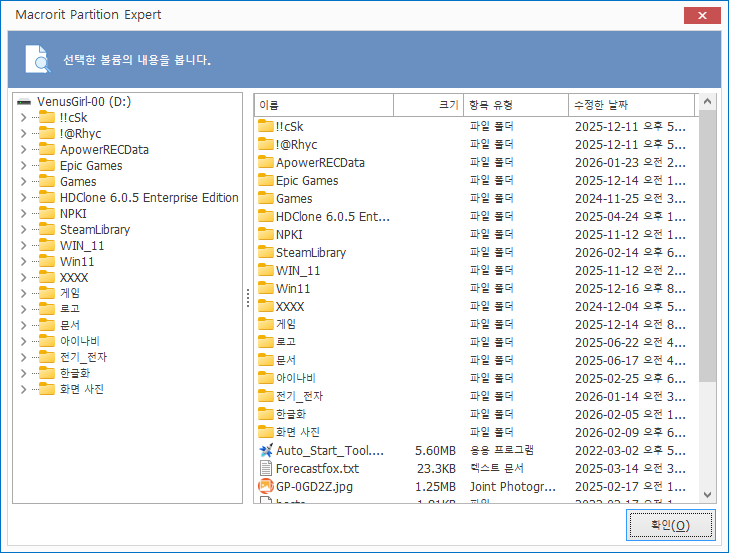The height and width of the screenshot is (553, 729).
Task: Click the NPKI folder icon in file list
Action: pos(265,234)
